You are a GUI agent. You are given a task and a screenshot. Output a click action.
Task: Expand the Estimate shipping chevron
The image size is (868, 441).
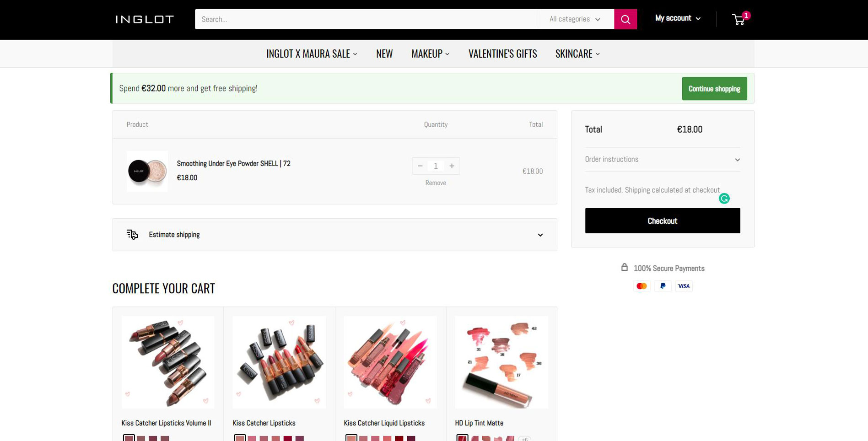[540, 235]
